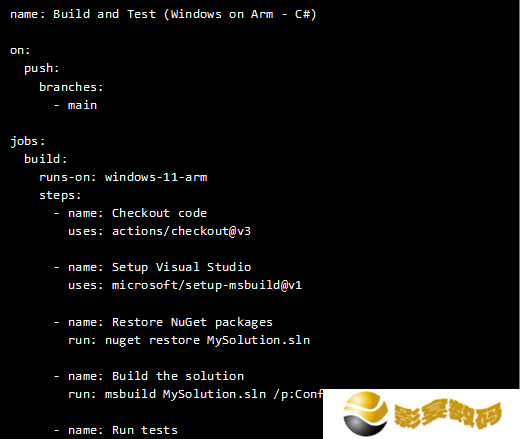Click the 'nuget restore MySolution.sln' command
The height and width of the screenshot is (439, 523).
(x=207, y=341)
